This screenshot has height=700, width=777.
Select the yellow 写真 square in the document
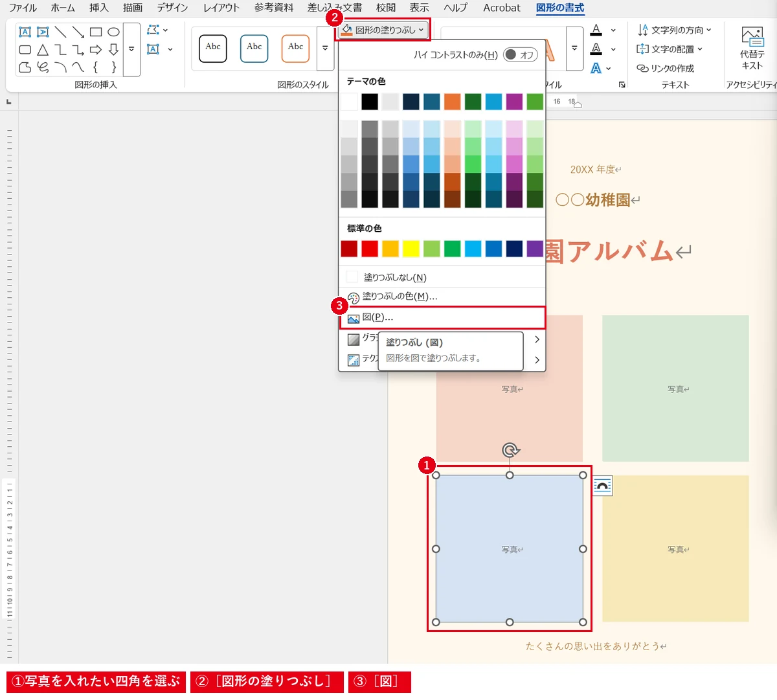coord(675,549)
